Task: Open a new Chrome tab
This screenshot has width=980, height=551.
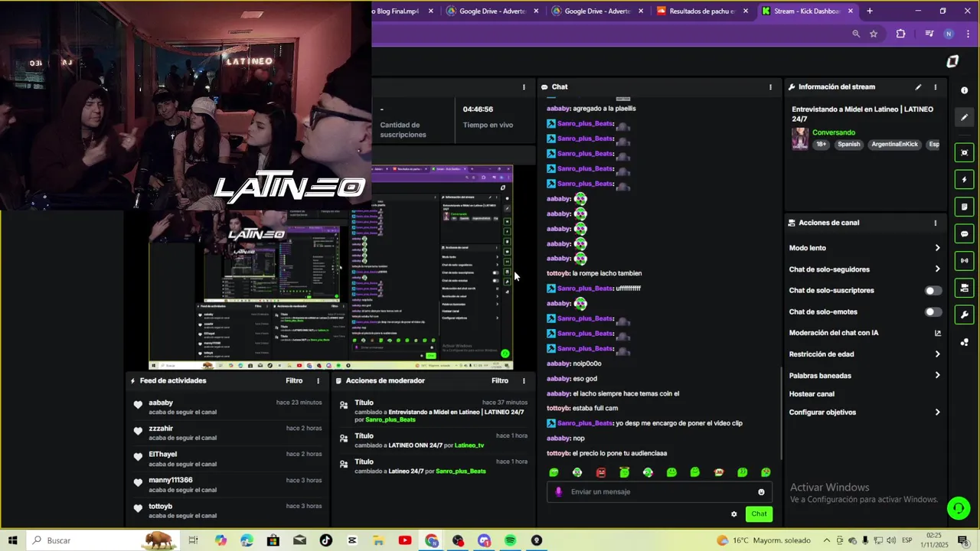Action: tap(870, 11)
